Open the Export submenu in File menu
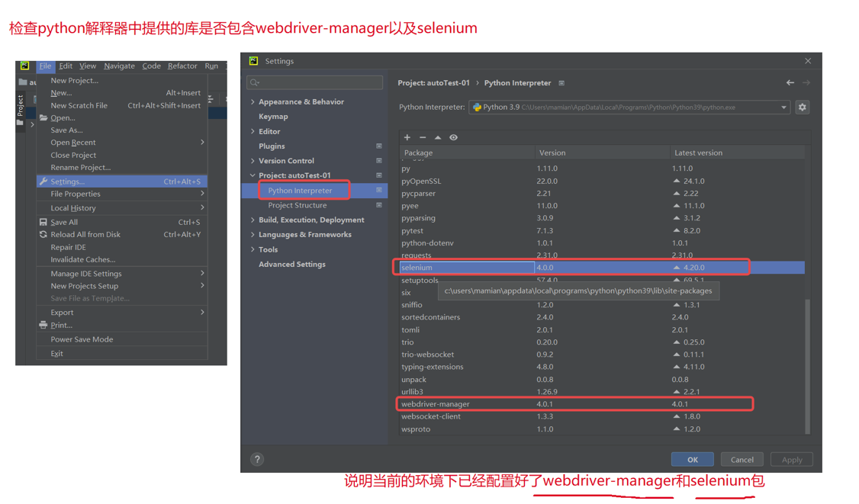The width and height of the screenshot is (859, 504). [x=121, y=313]
